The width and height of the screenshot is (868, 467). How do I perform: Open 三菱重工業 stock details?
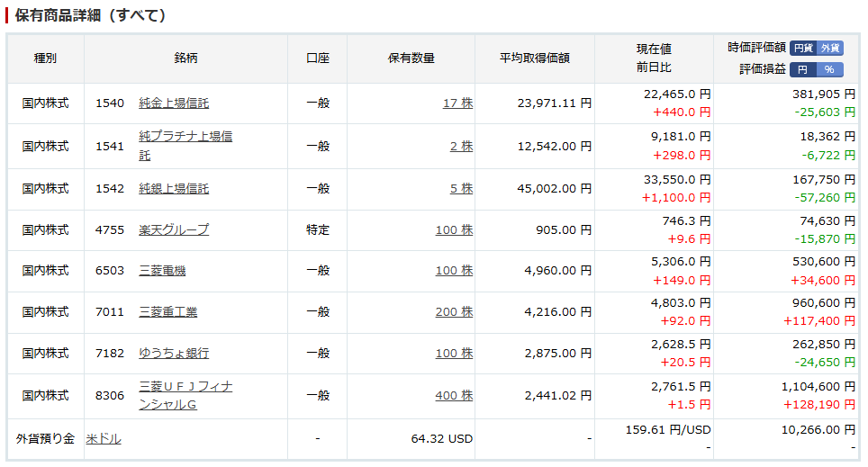tap(168, 312)
